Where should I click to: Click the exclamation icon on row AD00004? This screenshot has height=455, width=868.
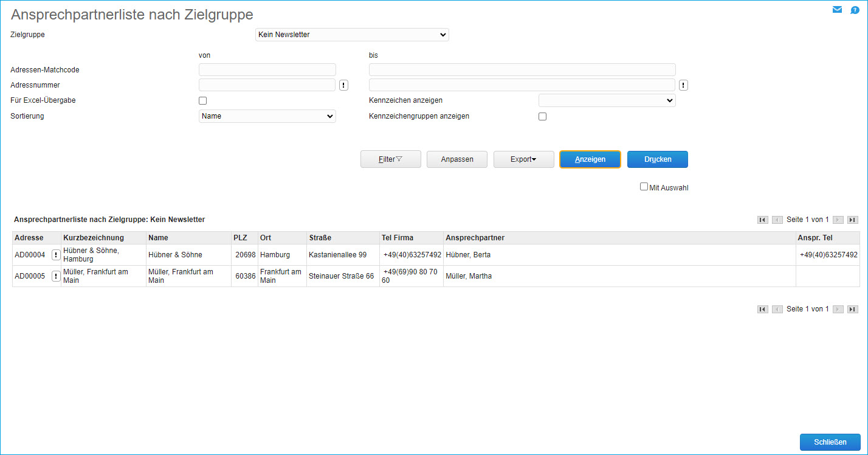(x=56, y=254)
